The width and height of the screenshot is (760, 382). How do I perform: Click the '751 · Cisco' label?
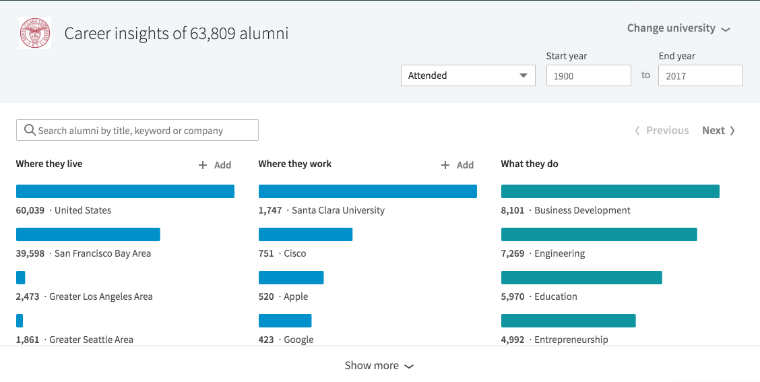(282, 254)
